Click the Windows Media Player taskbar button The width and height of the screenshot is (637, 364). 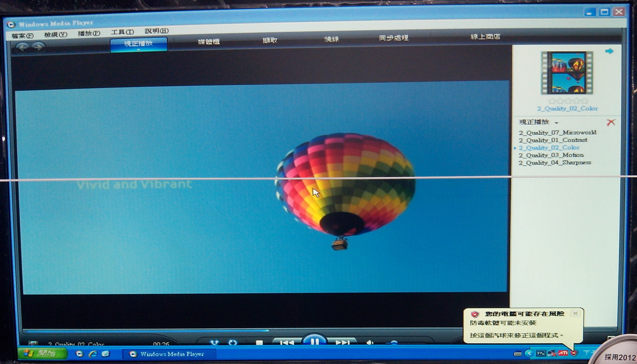tap(169, 354)
